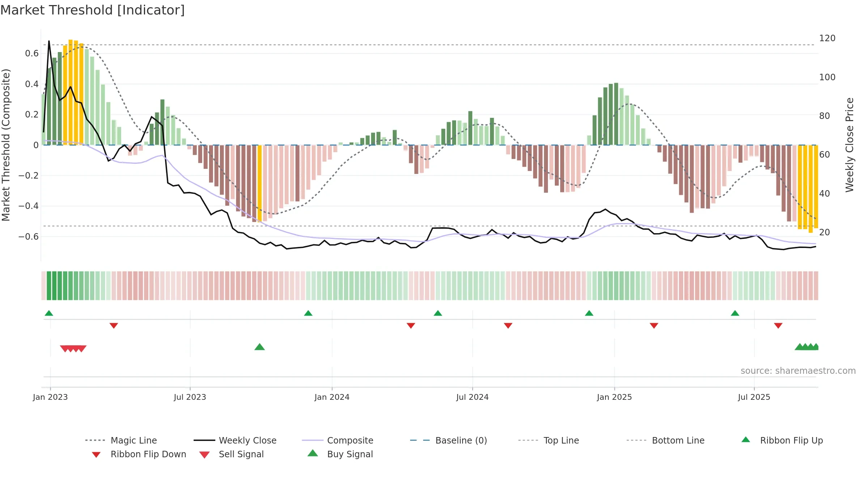
Task: Click the 0.6 left axis tick
Action: coord(32,53)
